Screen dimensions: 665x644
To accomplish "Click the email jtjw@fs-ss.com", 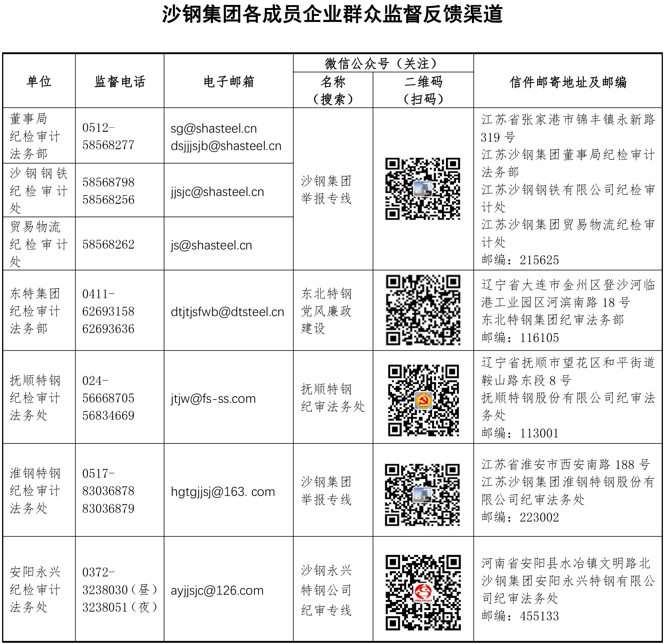I will click(213, 398).
